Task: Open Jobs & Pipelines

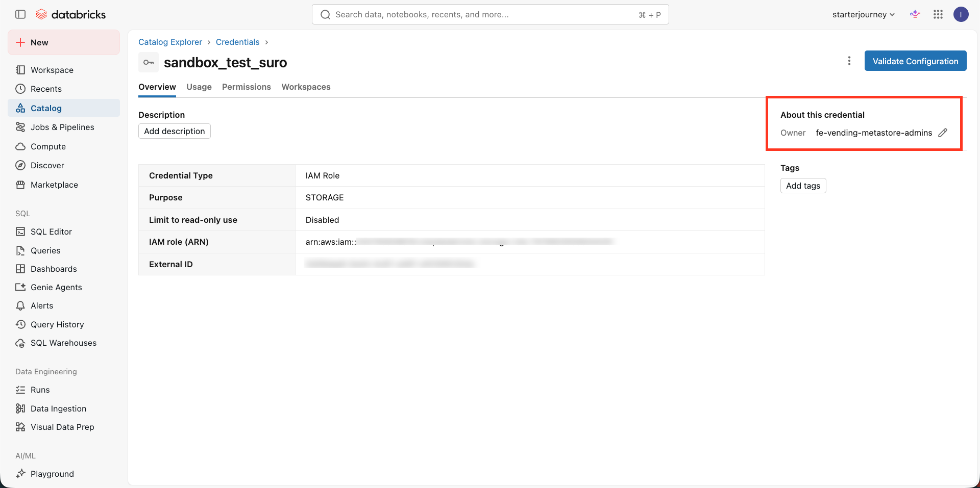Action: coord(64,127)
